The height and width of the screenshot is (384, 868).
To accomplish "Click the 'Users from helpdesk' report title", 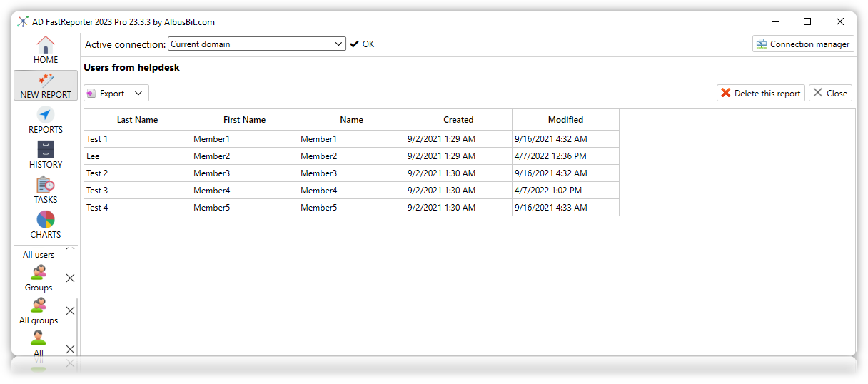I will [x=132, y=68].
